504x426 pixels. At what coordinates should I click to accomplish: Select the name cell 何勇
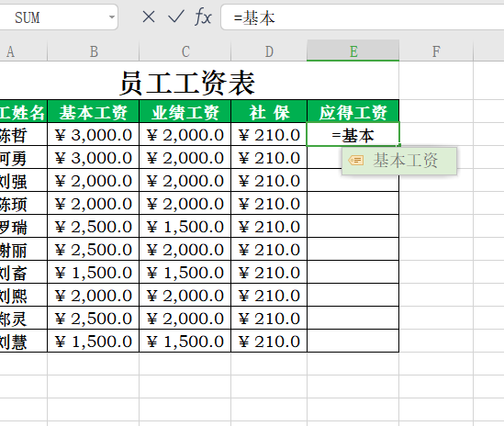coord(24,157)
